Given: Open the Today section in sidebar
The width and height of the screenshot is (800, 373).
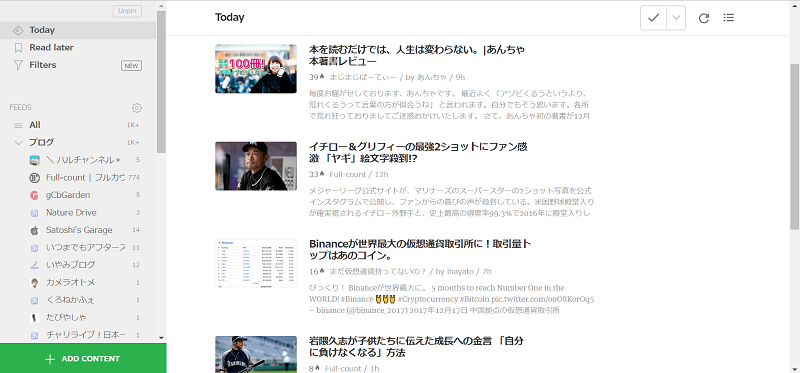Looking at the screenshot, I should click(x=78, y=30).
